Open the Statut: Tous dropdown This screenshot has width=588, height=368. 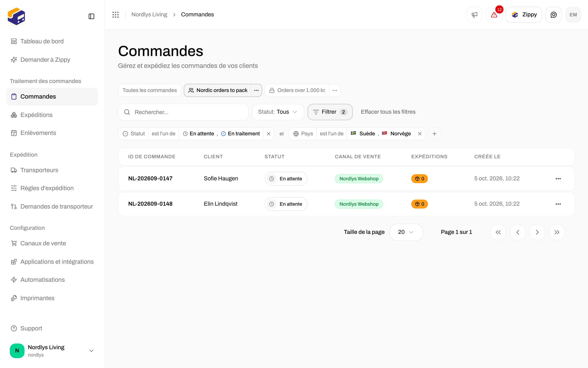278,112
